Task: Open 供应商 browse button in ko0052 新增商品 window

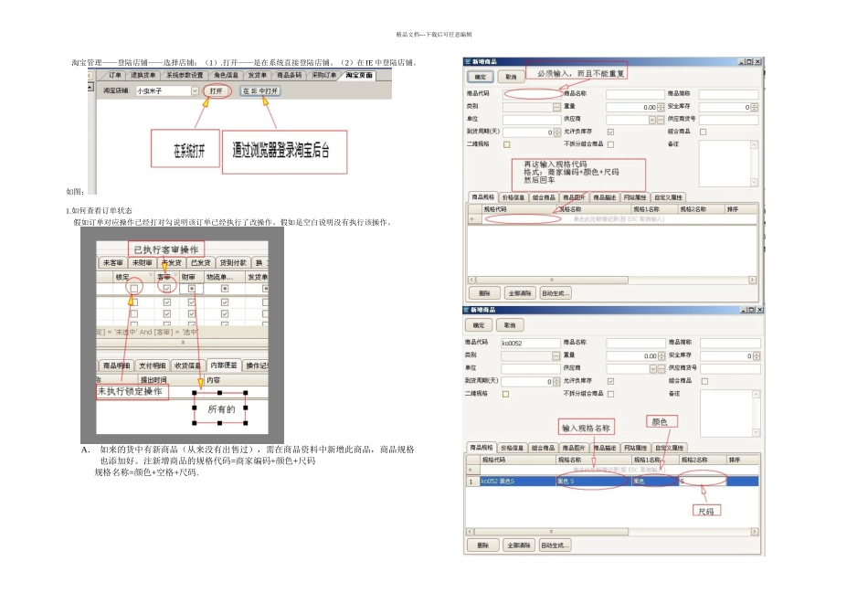Action: click(x=661, y=369)
